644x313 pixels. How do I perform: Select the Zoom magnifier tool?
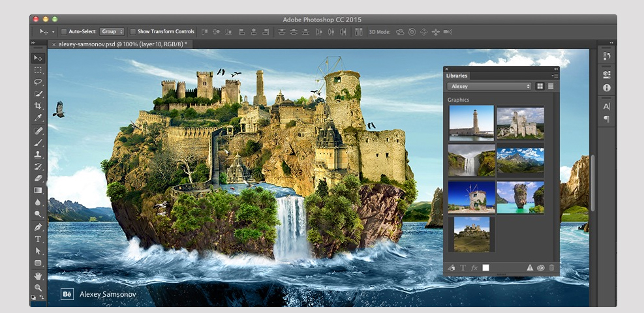38,288
